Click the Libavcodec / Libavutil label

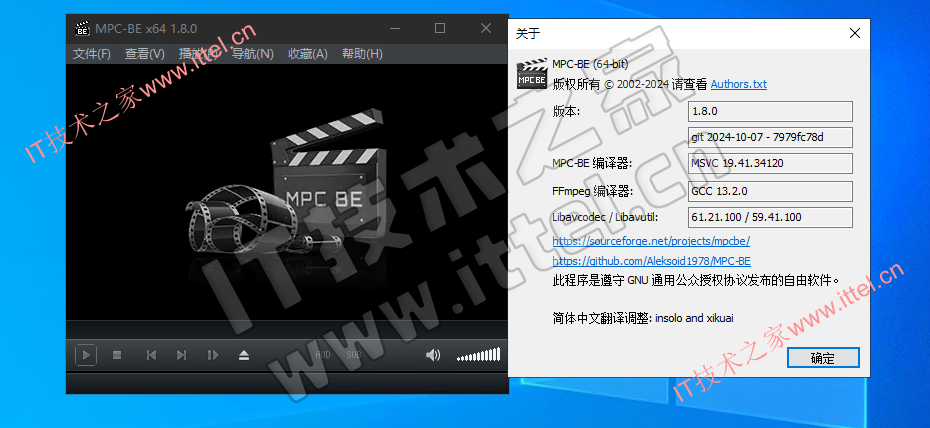tap(606, 218)
